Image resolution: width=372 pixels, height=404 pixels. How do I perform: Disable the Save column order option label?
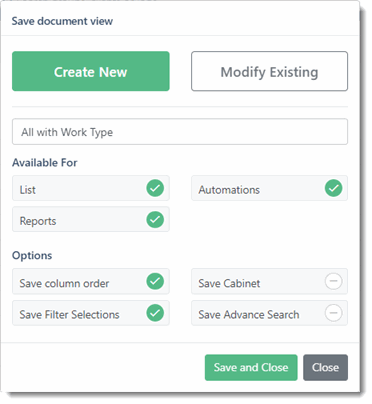(x=64, y=283)
